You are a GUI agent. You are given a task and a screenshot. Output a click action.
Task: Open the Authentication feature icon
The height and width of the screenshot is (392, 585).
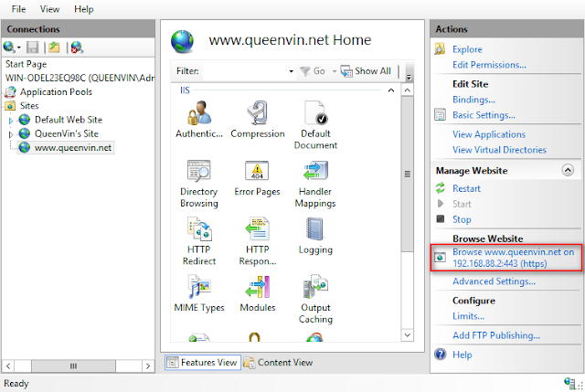(x=199, y=112)
